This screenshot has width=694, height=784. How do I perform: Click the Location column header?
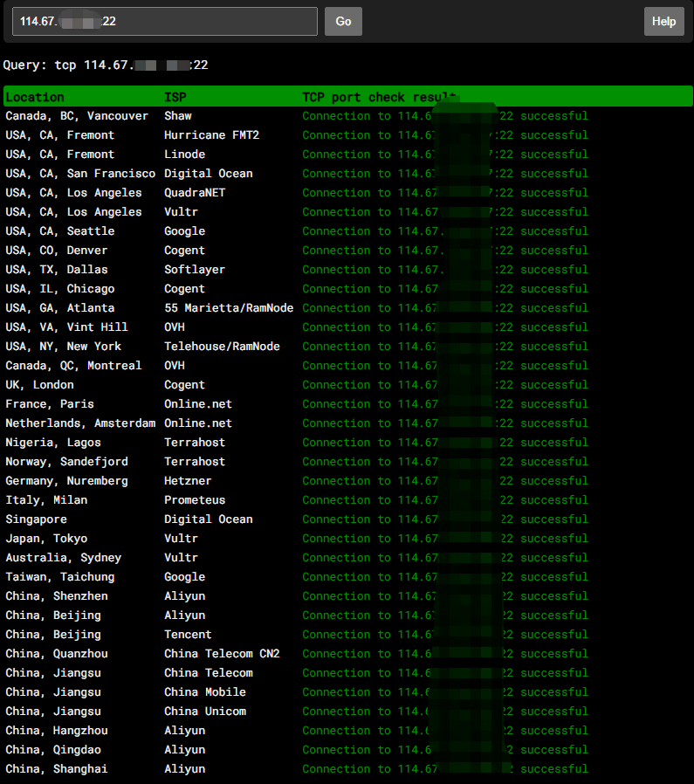coord(35,97)
